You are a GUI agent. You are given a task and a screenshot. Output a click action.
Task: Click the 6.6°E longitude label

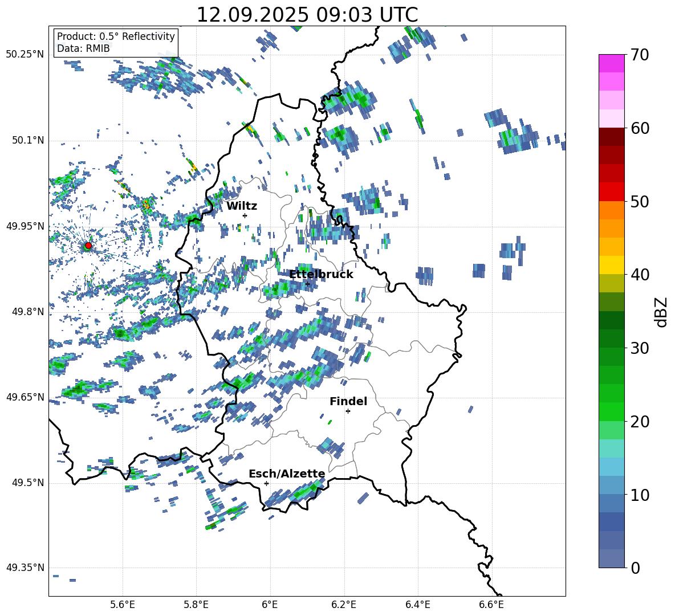click(x=491, y=605)
